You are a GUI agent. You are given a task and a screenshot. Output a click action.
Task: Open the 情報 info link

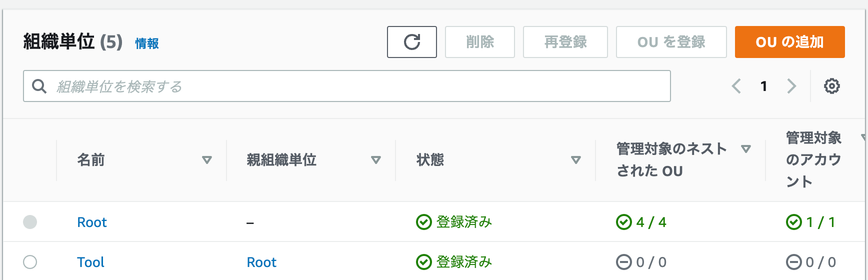click(x=147, y=43)
